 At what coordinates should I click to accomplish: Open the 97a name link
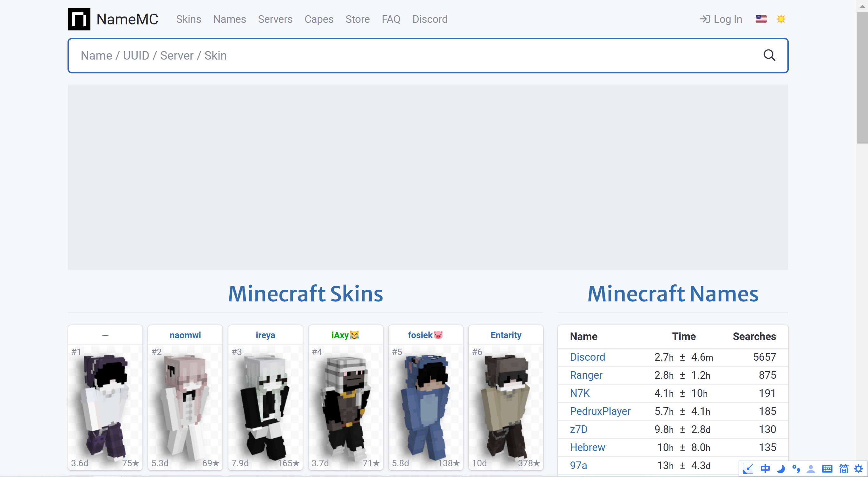[578, 465]
